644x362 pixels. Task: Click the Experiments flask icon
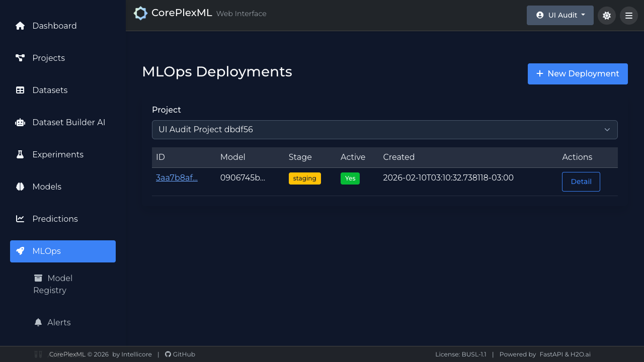point(20,154)
